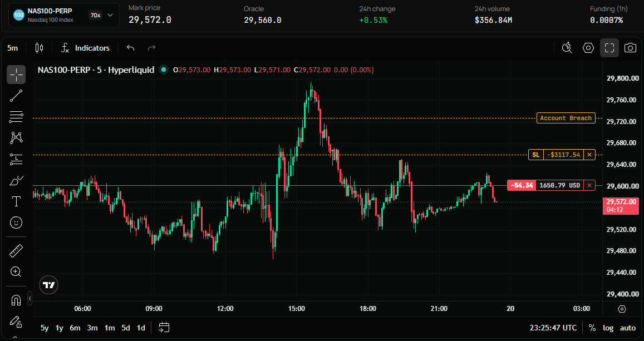Open the Fibonacci retracement tool
644x341 pixels.
[x=16, y=117]
